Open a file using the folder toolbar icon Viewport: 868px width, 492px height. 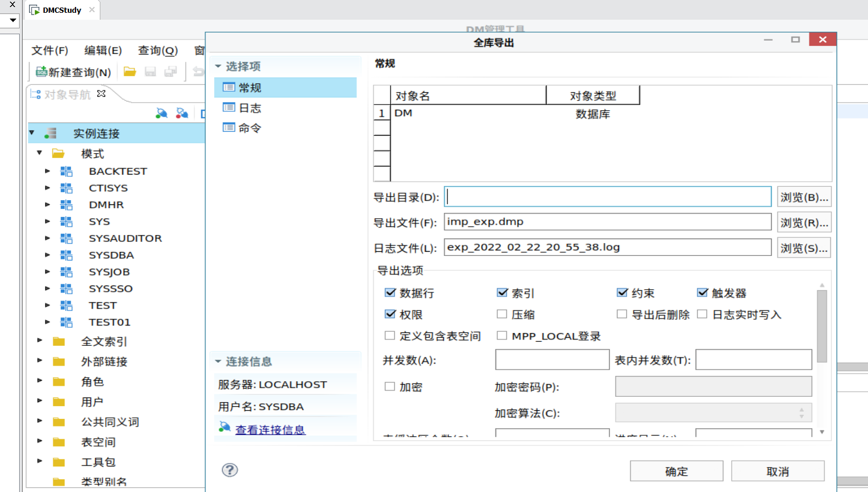[x=129, y=71]
